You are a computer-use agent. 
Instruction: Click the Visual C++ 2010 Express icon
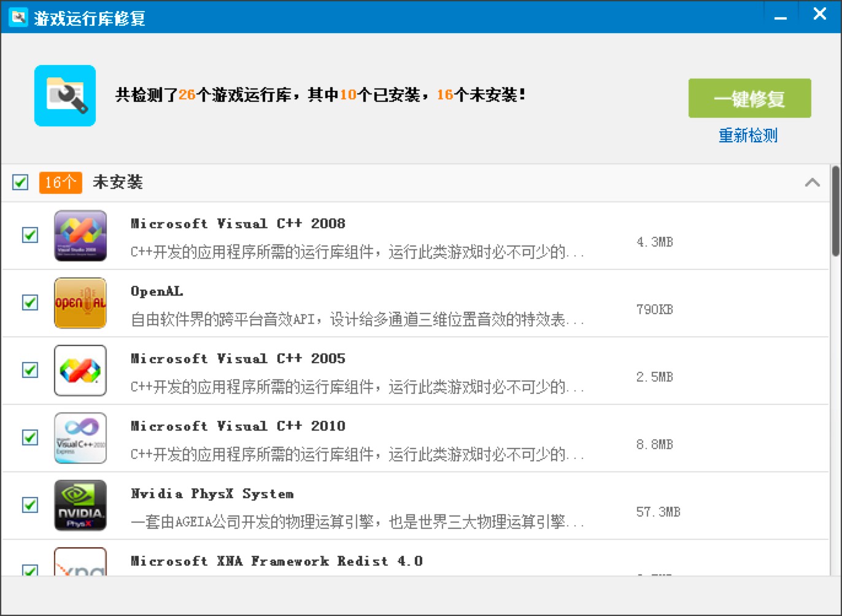(x=80, y=438)
